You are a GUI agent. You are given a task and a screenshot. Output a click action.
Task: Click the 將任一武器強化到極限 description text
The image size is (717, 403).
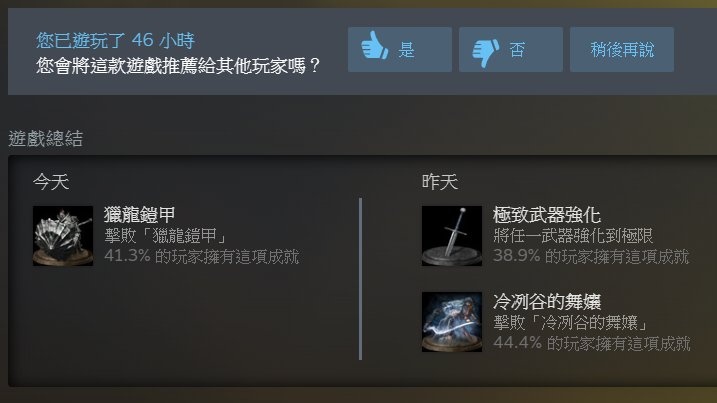click(573, 236)
